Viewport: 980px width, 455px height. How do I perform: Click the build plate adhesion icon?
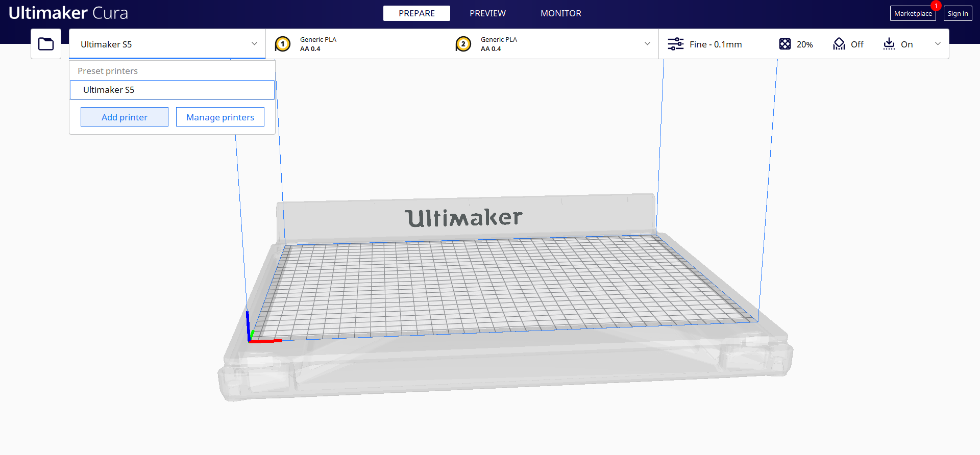click(x=889, y=44)
